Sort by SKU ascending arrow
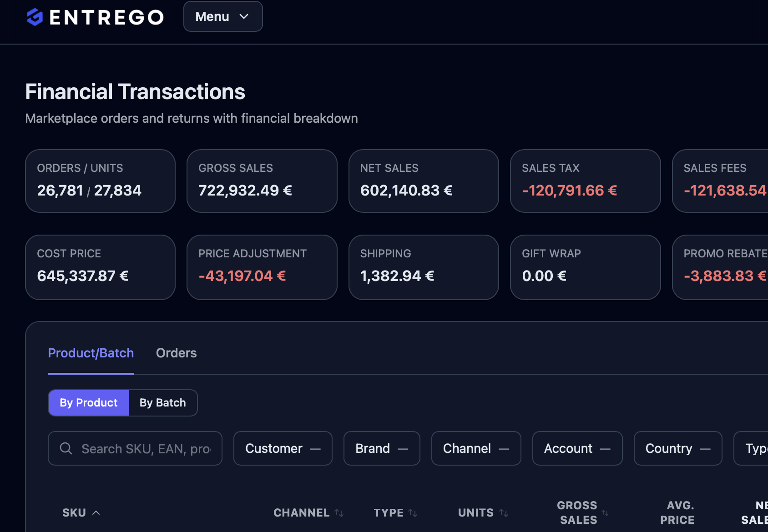The image size is (768, 532). pyautogui.click(x=96, y=513)
